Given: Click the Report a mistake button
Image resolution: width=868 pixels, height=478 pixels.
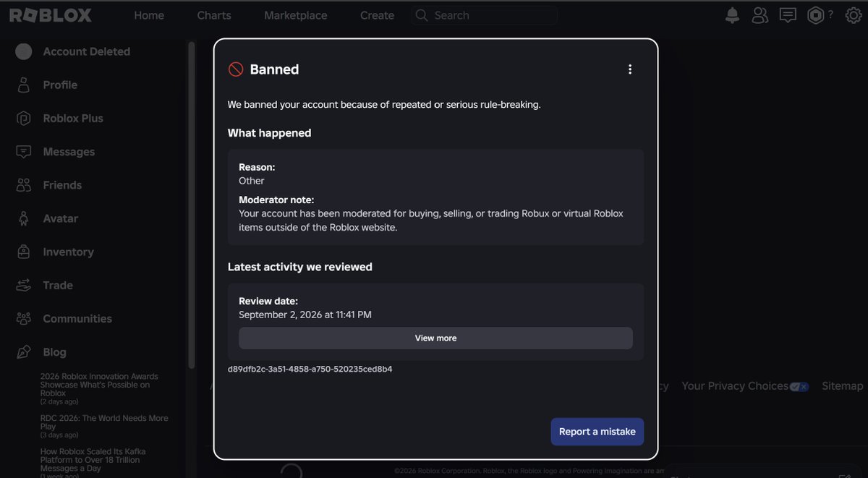Looking at the screenshot, I should (597, 432).
